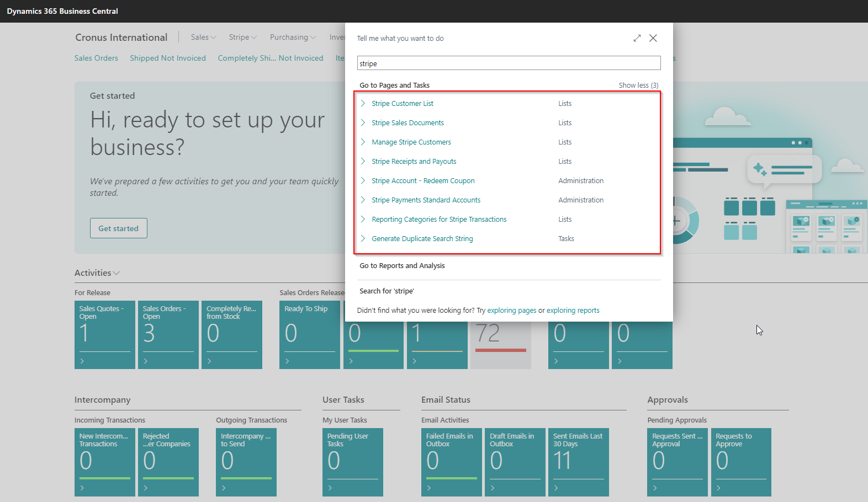This screenshot has width=868, height=502.
Task: Open Ready To Ship tile
Action: tap(310, 335)
